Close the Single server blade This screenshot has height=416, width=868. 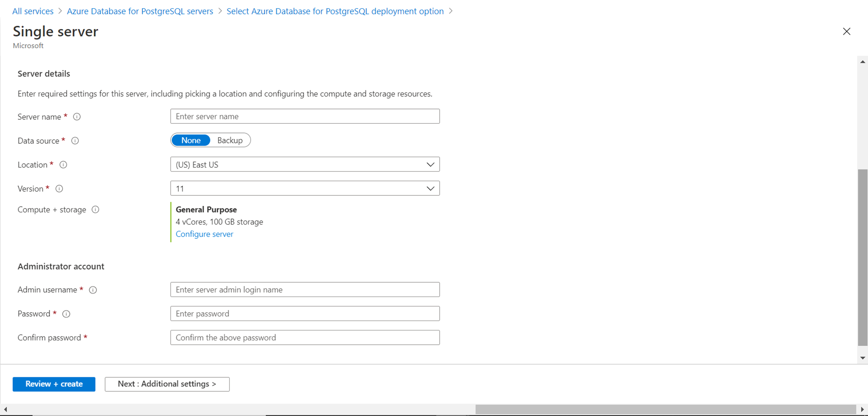pyautogui.click(x=846, y=31)
